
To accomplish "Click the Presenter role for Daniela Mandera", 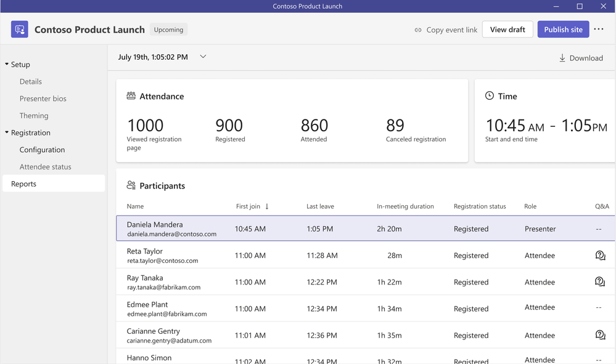I will coord(540,229).
